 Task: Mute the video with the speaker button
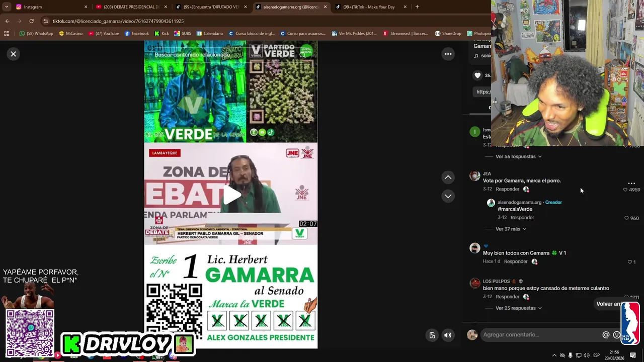448,335
